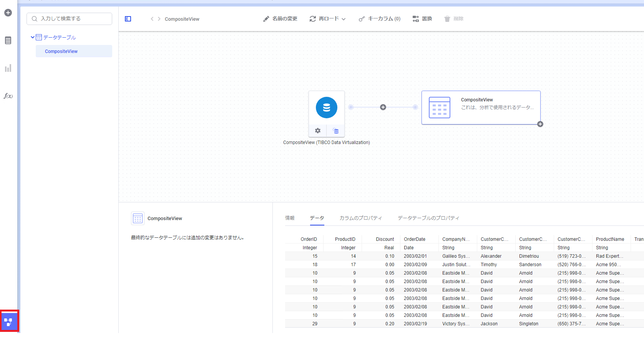Click the 'Justin Solut…' company cell
The image size is (644, 348).
[456, 265]
